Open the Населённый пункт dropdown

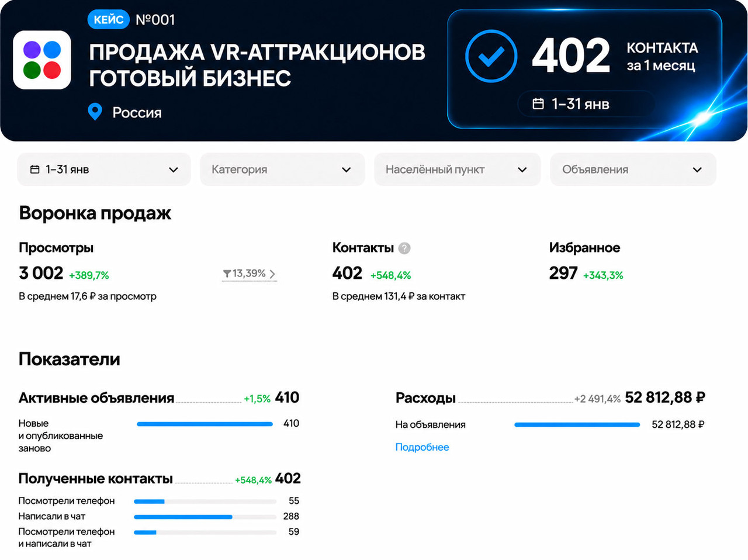[457, 170]
